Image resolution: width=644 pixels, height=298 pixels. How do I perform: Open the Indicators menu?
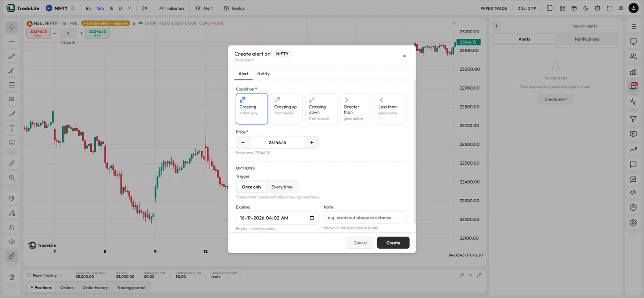172,8
